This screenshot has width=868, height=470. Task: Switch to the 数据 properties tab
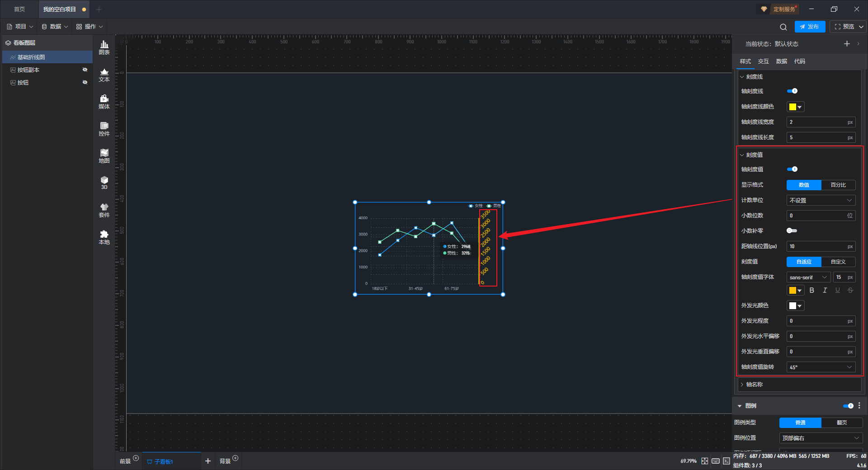click(x=782, y=61)
